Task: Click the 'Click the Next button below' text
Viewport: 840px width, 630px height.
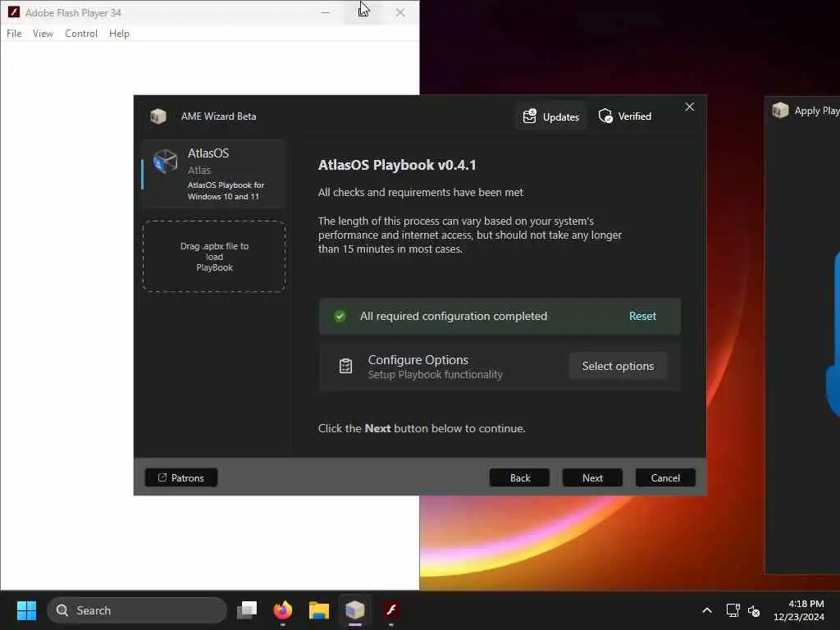Action: click(422, 428)
